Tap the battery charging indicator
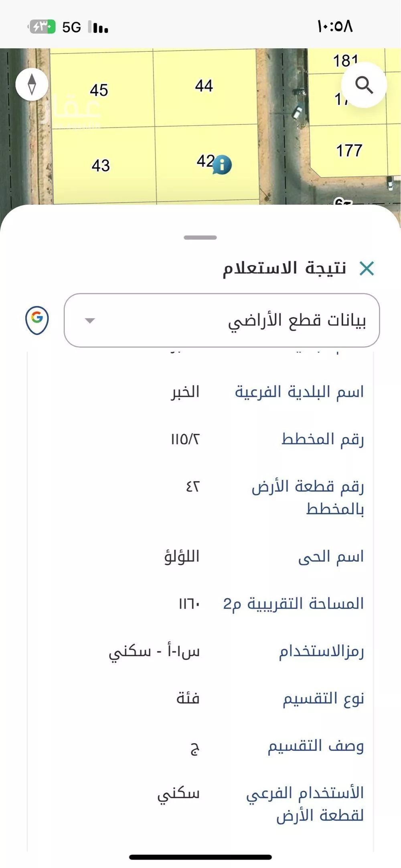 42,27
